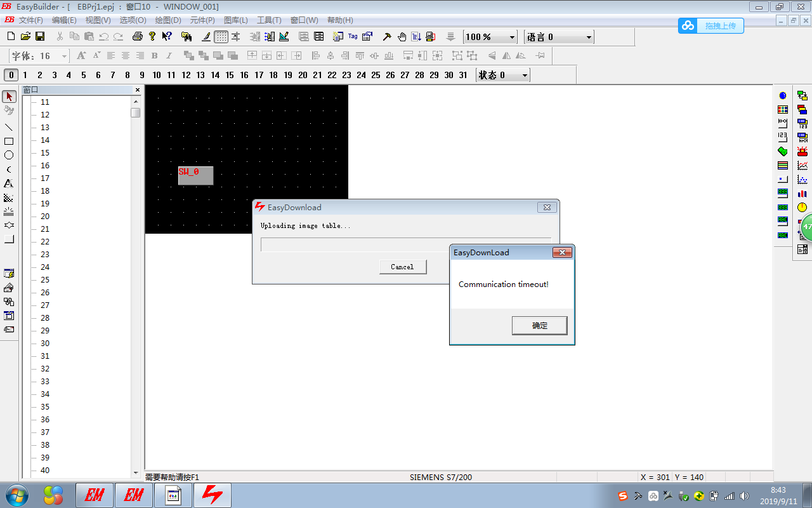Image resolution: width=812 pixels, height=508 pixels.
Task: Click the printer icon in toolbar
Action: click(x=137, y=37)
